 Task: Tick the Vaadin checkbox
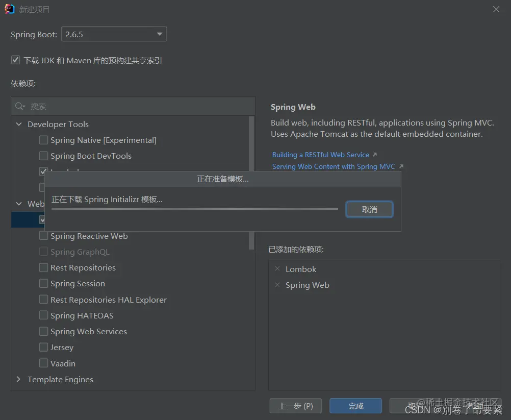click(43, 363)
